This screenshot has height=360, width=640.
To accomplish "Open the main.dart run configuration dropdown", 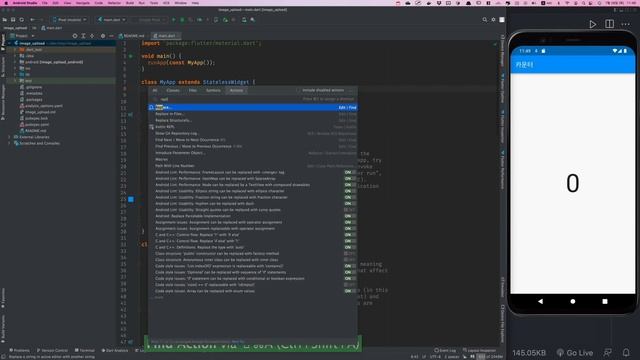I will 111,20.
